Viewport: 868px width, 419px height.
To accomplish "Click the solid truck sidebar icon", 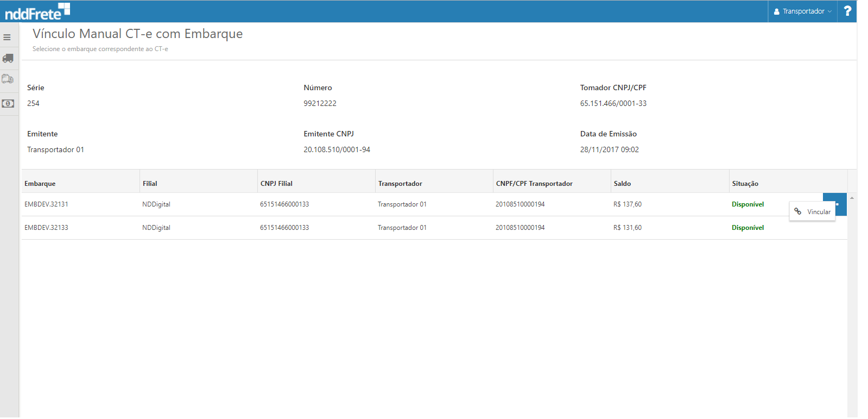I will click(8, 58).
